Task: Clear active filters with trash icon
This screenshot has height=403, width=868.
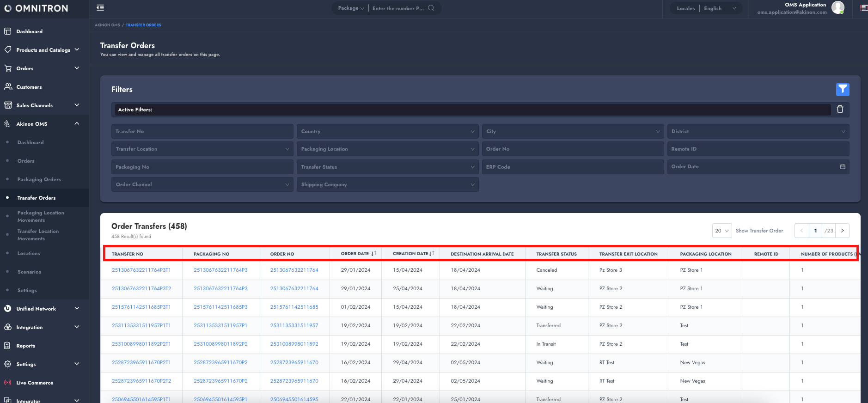Action: (x=840, y=110)
